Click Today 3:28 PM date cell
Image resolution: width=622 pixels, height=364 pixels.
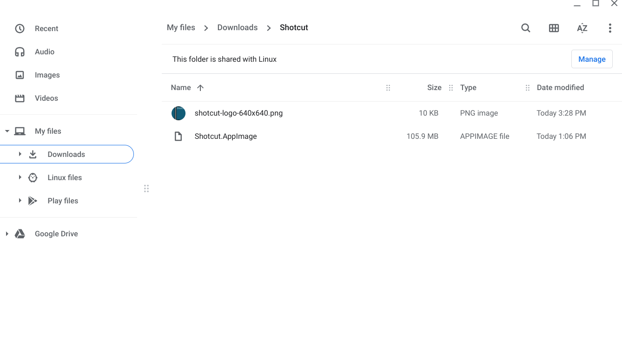(561, 113)
